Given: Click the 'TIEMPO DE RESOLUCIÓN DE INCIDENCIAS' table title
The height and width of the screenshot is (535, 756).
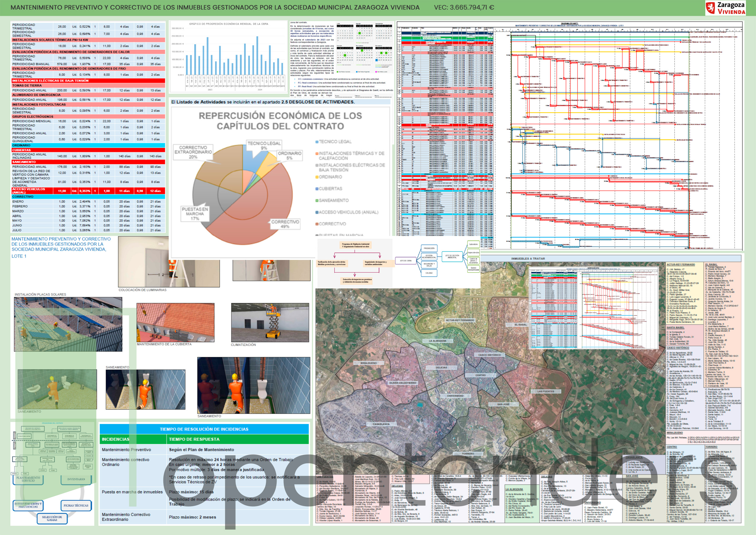Looking at the screenshot, I should (x=204, y=429).
